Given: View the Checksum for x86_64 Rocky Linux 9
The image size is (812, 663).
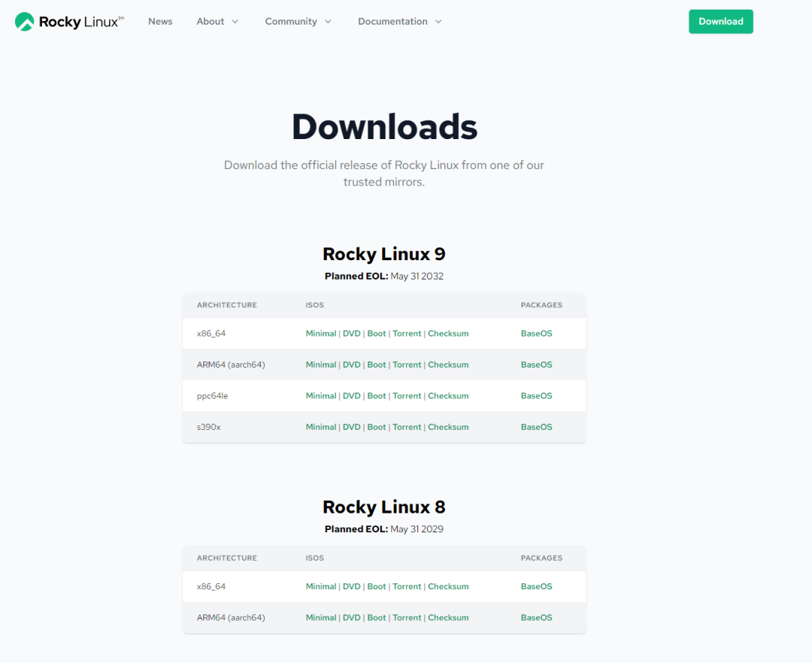Looking at the screenshot, I should [x=448, y=333].
